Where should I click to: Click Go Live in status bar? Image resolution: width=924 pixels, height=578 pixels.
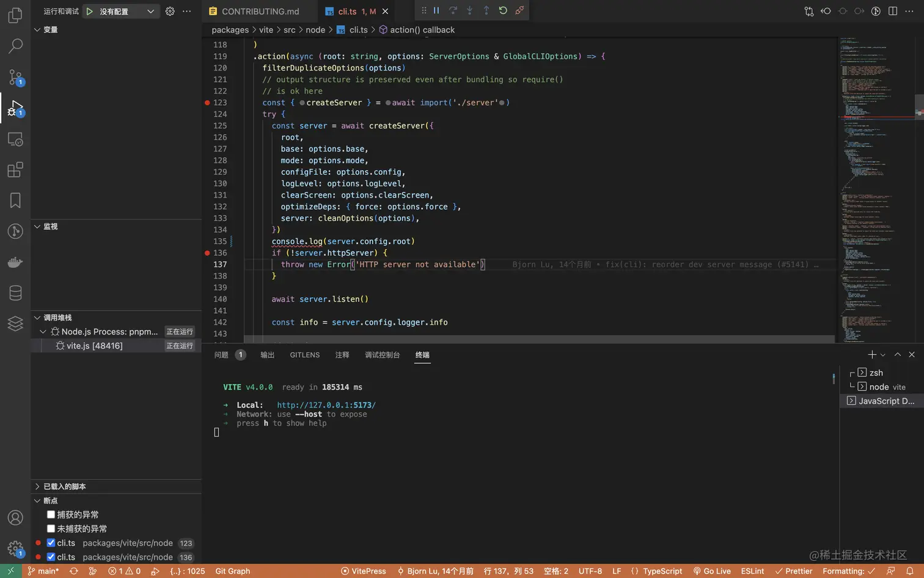pos(712,571)
